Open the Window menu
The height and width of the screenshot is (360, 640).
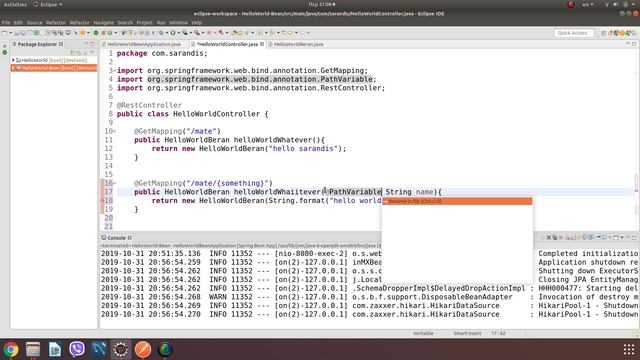178,22
